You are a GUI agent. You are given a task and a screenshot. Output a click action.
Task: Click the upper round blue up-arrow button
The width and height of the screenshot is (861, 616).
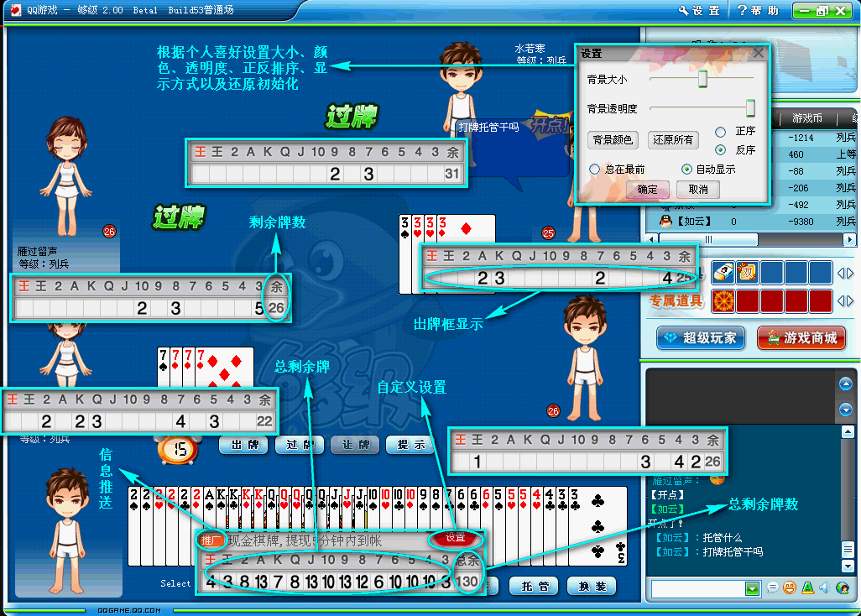pos(846,384)
